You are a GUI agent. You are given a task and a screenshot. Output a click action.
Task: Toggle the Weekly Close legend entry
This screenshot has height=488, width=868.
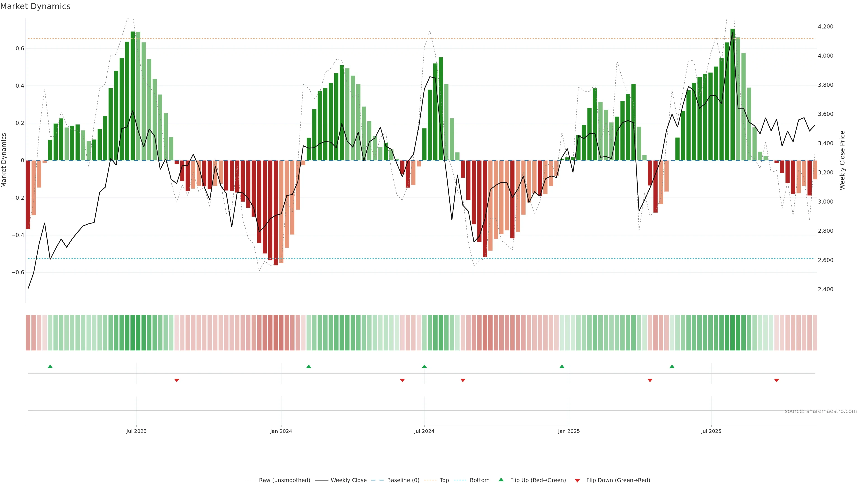(348, 480)
